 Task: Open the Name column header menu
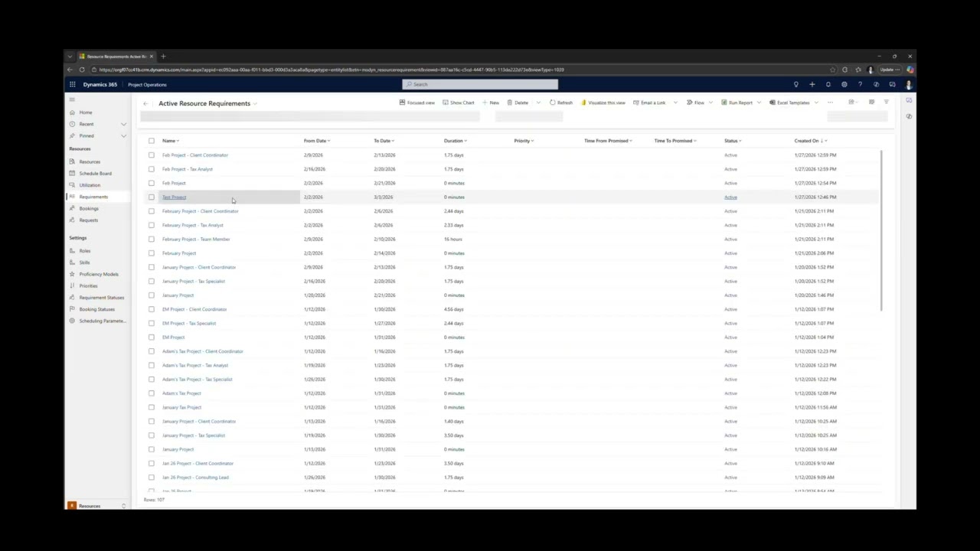point(170,141)
